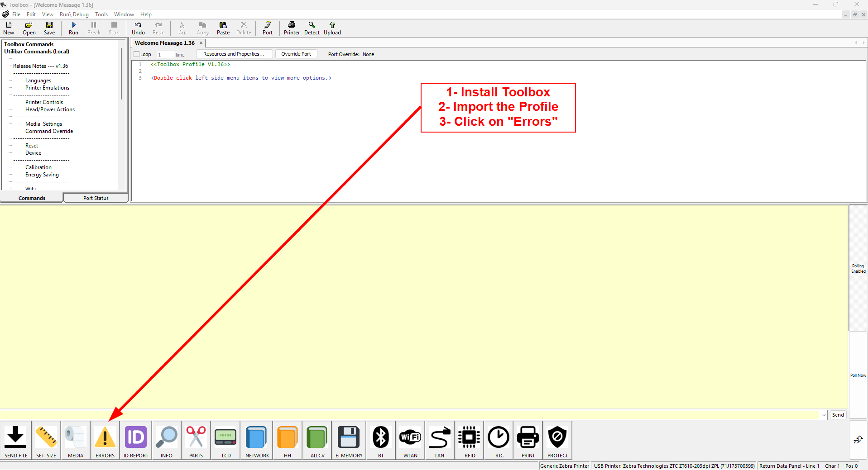Viewport: 868px width, 470px height.
Task: Switch to the Port Status tab
Action: pyautogui.click(x=96, y=198)
